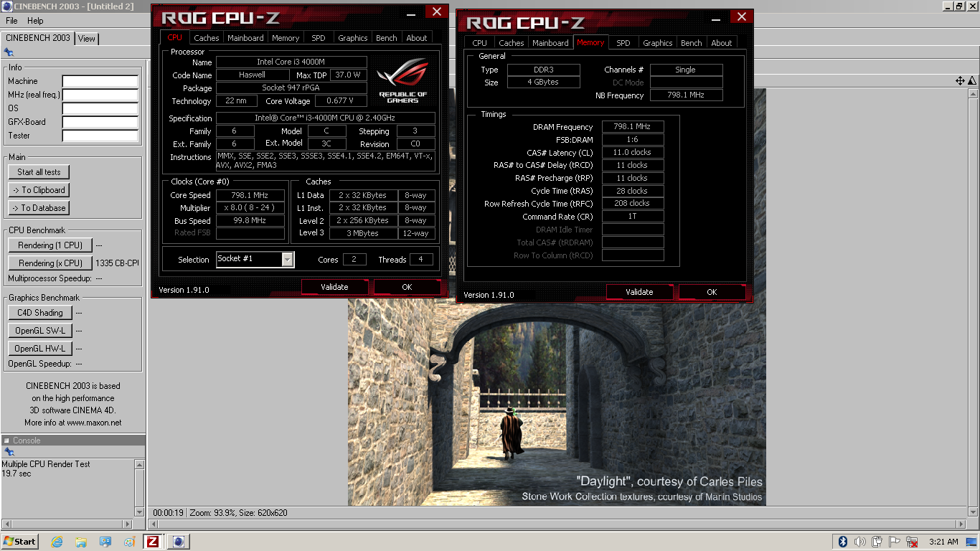Switch to Caches tab in left CPU-Z window
The height and width of the screenshot is (551, 980).
point(207,38)
